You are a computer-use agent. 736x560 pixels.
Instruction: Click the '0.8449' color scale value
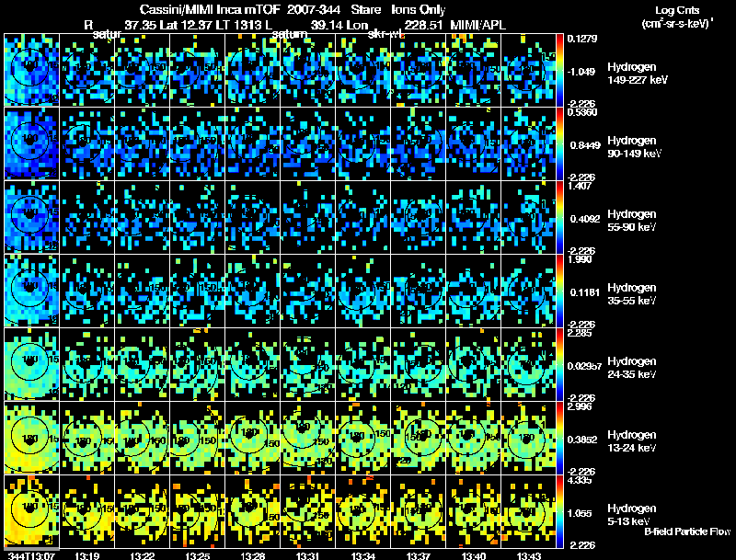coord(585,145)
